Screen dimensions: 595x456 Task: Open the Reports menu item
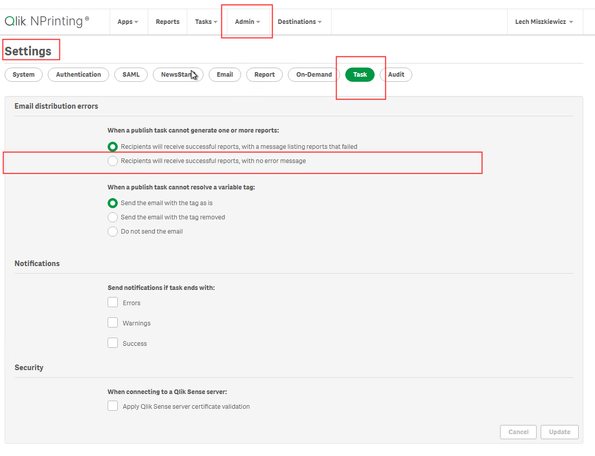(167, 22)
